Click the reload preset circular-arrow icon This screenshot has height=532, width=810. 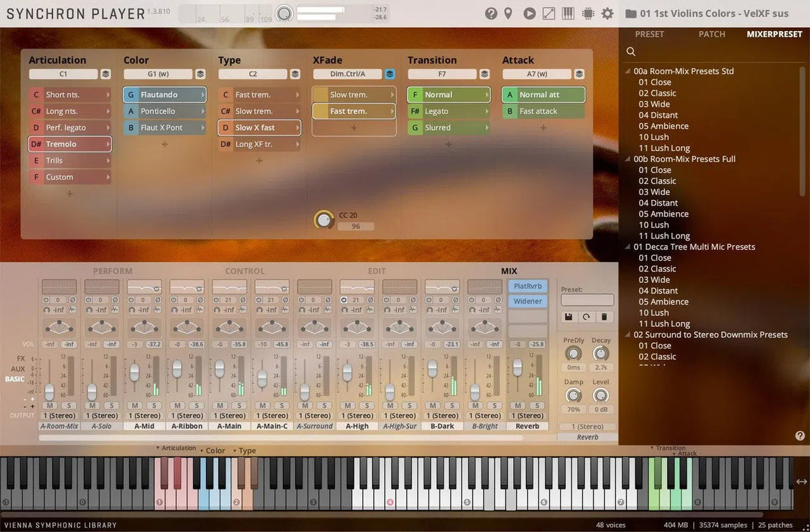click(586, 317)
